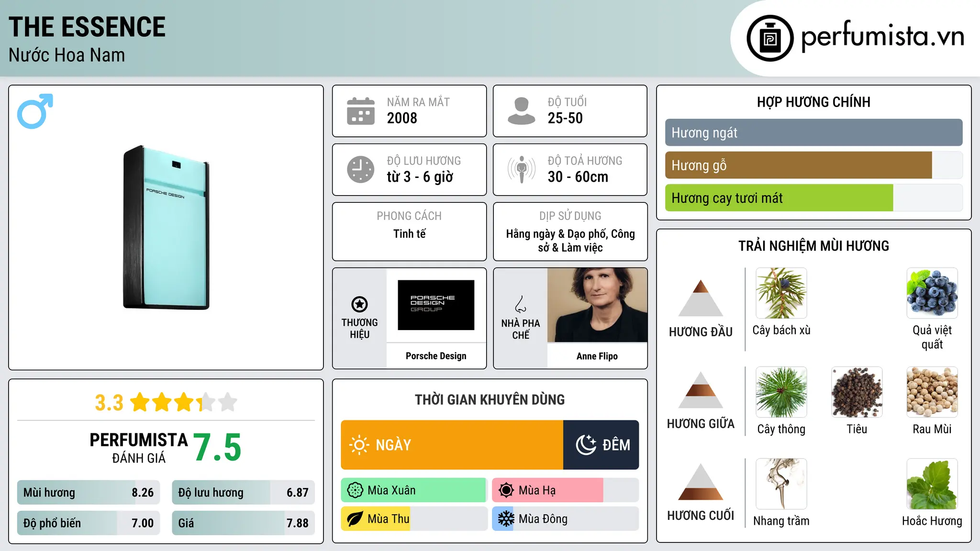Click the Anne Flipo portrait photo

click(x=597, y=305)
